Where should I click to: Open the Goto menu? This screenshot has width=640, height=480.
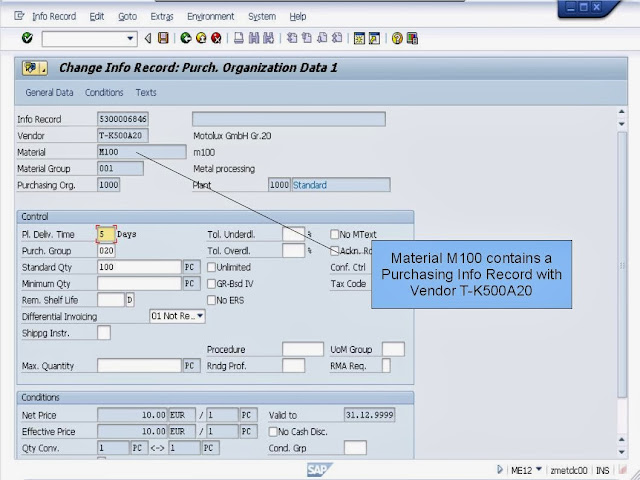tap(127, 16)
